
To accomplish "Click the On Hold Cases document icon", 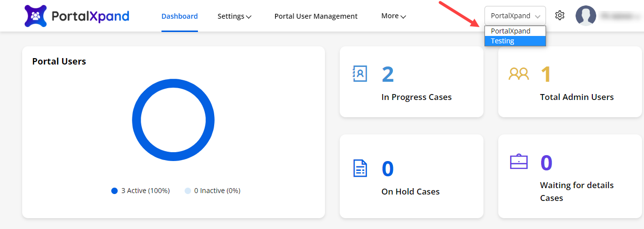I will 360,168.
